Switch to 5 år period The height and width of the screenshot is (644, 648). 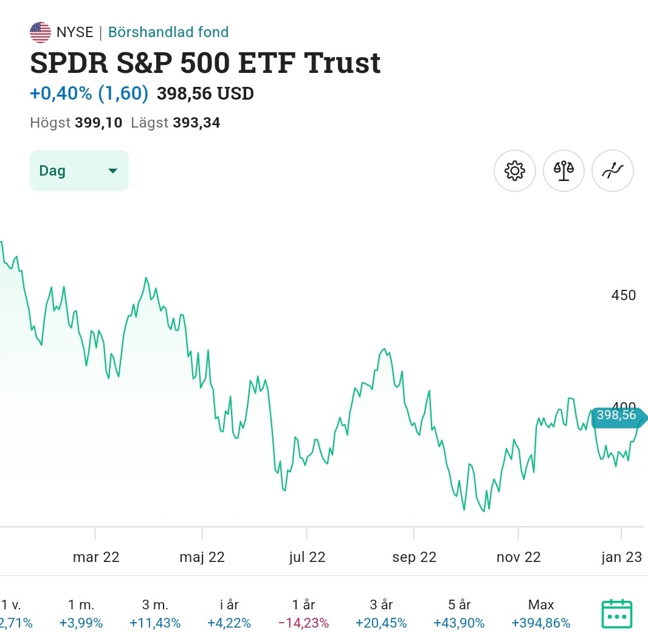(459, 614)
